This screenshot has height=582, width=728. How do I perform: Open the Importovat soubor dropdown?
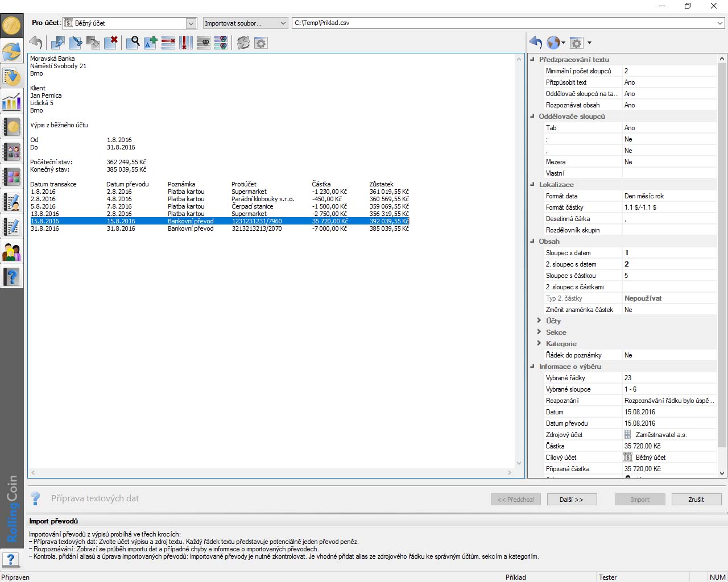coord(283,23)
